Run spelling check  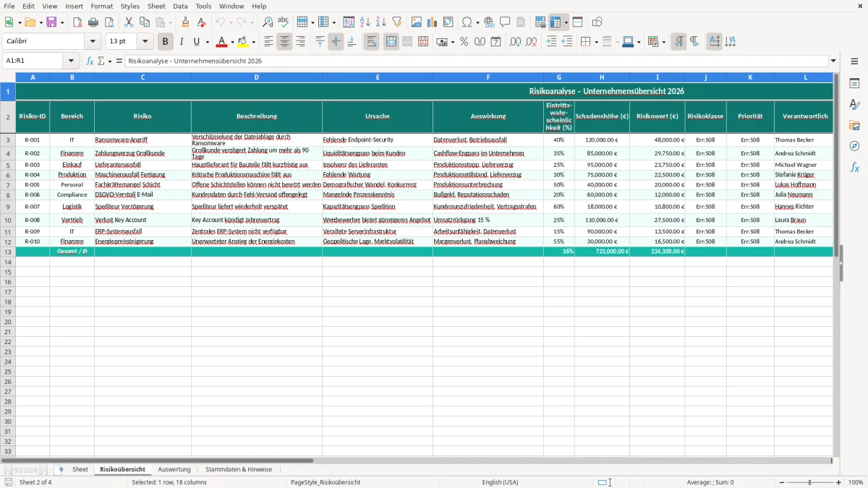(284, 22)
